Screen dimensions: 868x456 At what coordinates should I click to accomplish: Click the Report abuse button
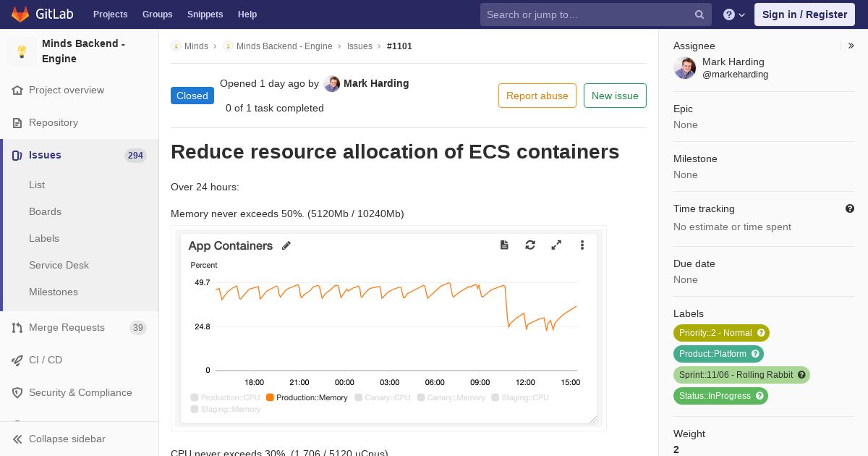coord(537,96)
